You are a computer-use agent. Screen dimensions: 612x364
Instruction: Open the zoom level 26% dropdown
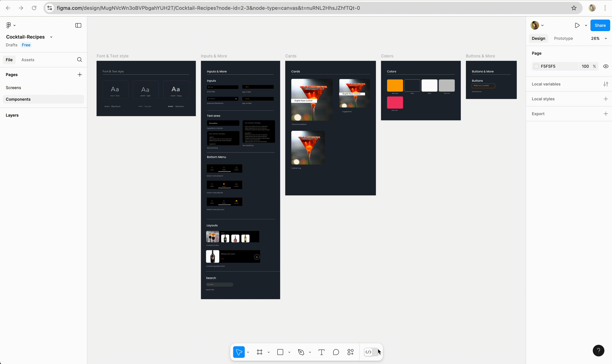599,39
